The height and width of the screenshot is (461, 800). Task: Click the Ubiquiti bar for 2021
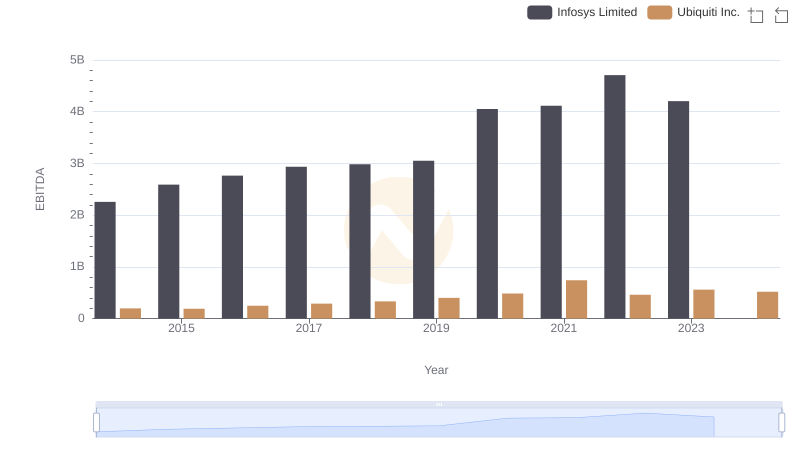coord(577,299)
